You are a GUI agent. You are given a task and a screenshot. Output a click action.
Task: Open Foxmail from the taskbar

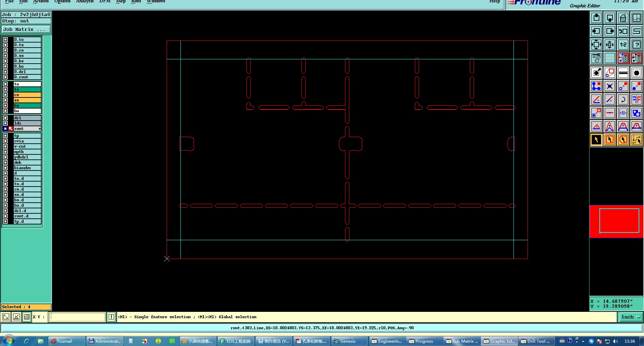[x=66, y=341]
